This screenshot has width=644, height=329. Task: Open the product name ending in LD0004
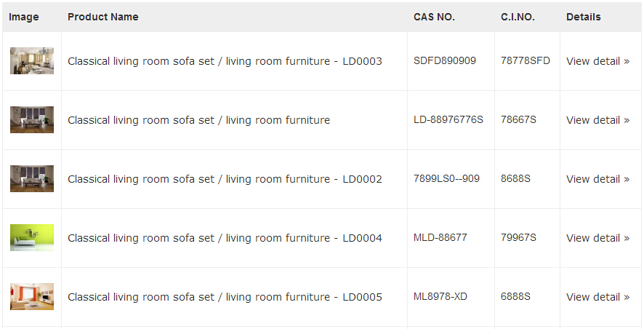point(225,238)
